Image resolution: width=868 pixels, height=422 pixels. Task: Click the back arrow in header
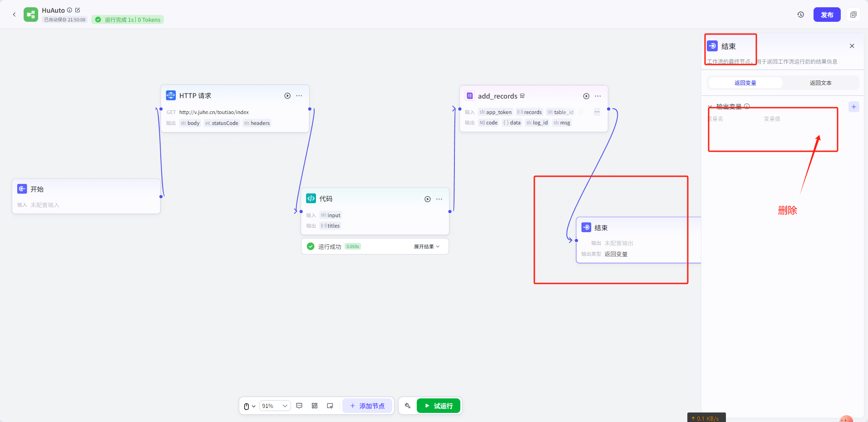[14, 15]
